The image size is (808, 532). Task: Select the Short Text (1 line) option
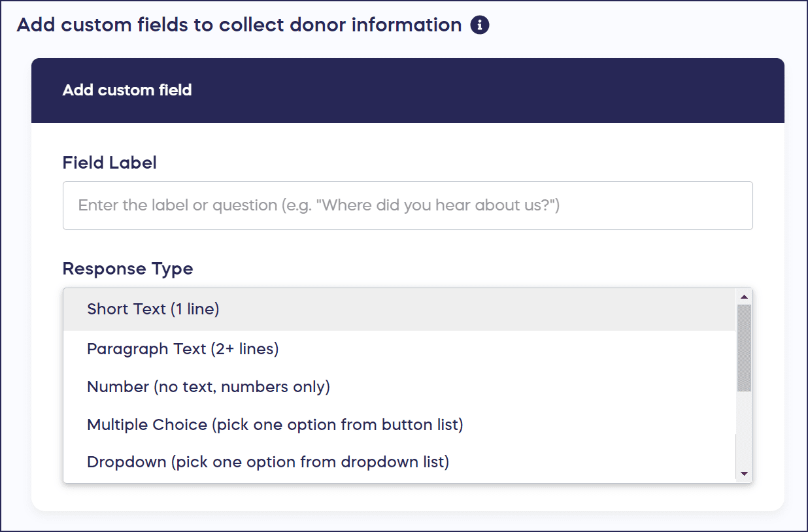point(153,309)
